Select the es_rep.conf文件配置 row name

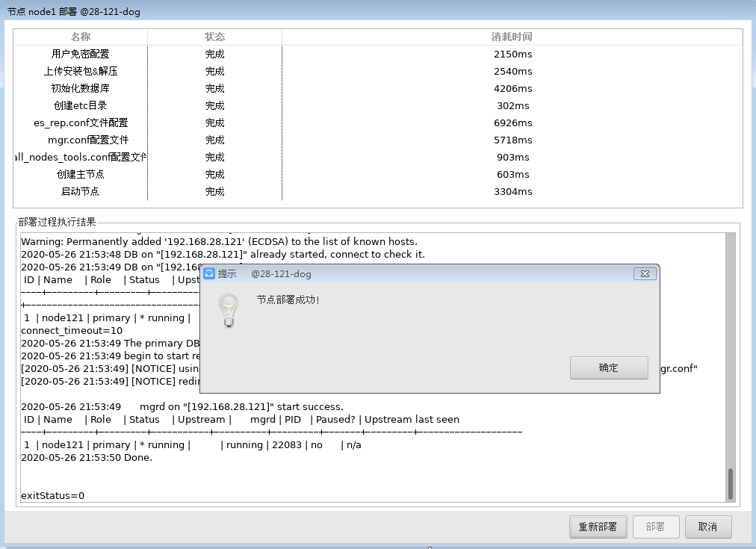click(x=81, y=123)
